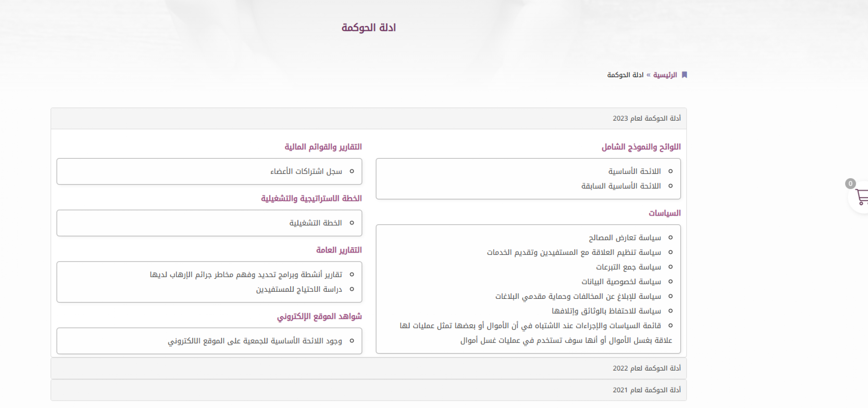Open اللائحة الأساسية document
This screenshot has width=868, height=408.
click(634, 171)
